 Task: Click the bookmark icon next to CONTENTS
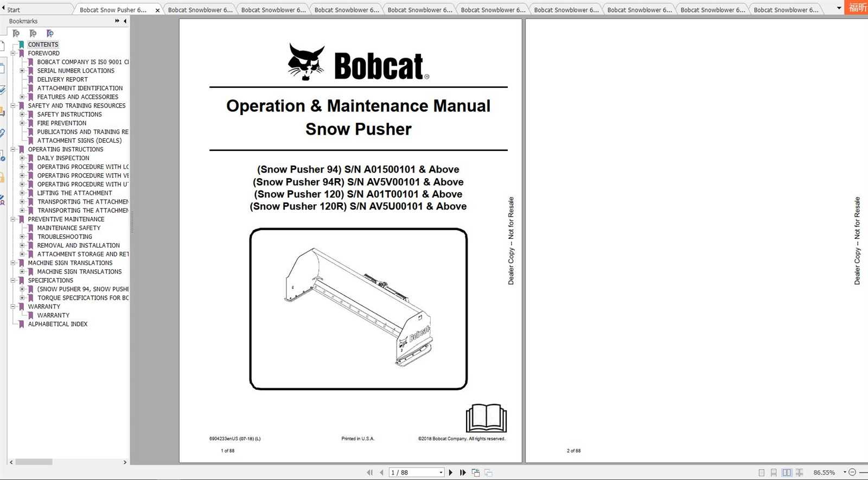tap(21, 45)
